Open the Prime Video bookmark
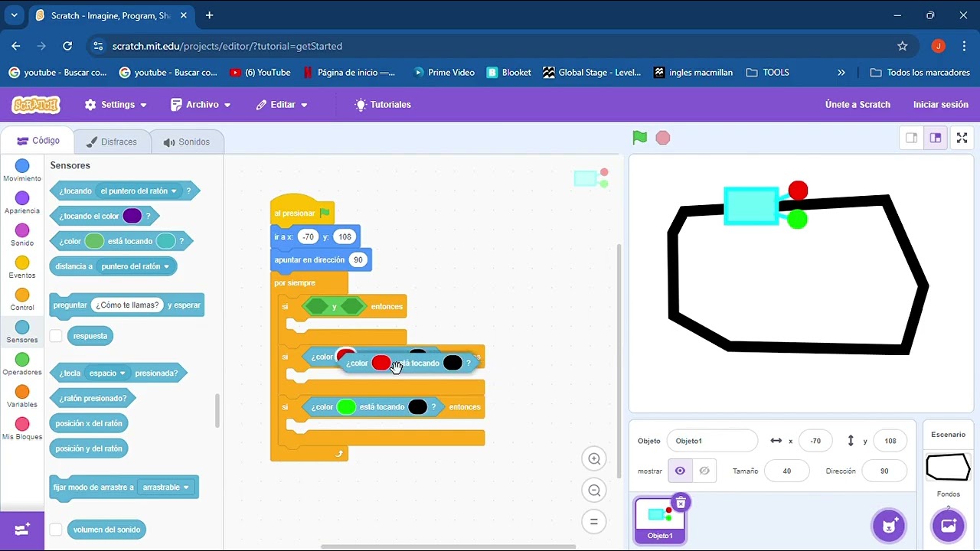The width and height of the screenshot is (980, 551). (x=444, y=73)
